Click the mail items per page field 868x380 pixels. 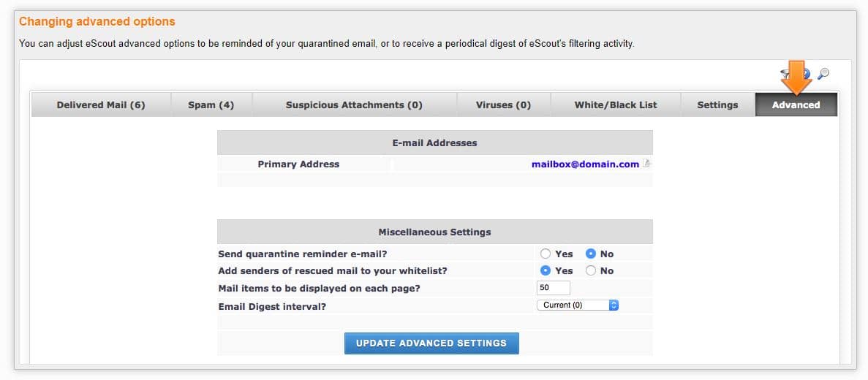[x=553, y=288]
